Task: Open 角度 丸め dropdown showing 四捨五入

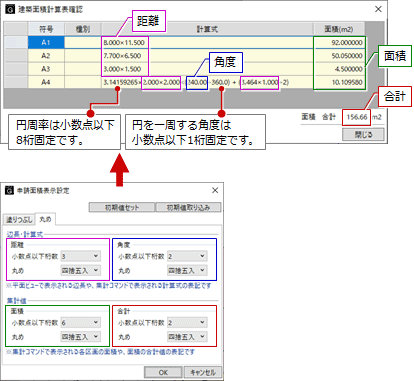Action: coord(187,270)
